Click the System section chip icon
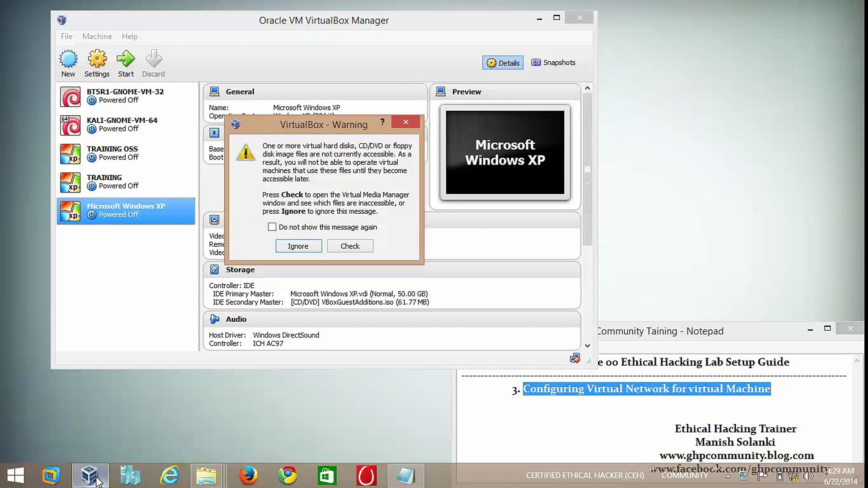This screenshot has height=488, width=868. click(214, 133)
